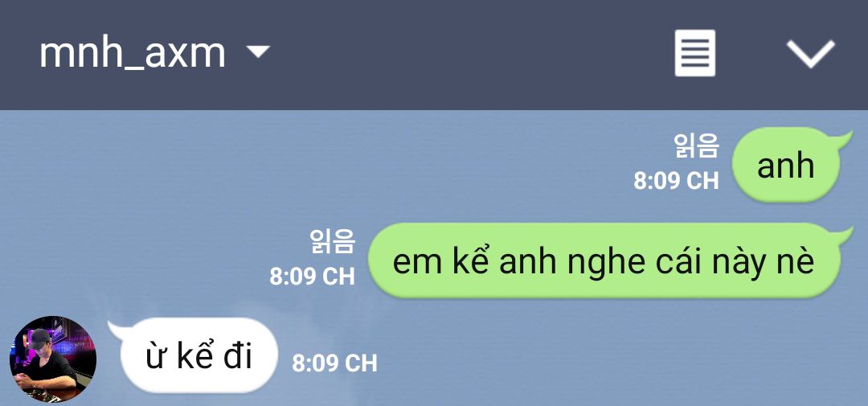
Task: Click the mnh_axm chat title
Action: 133,55
